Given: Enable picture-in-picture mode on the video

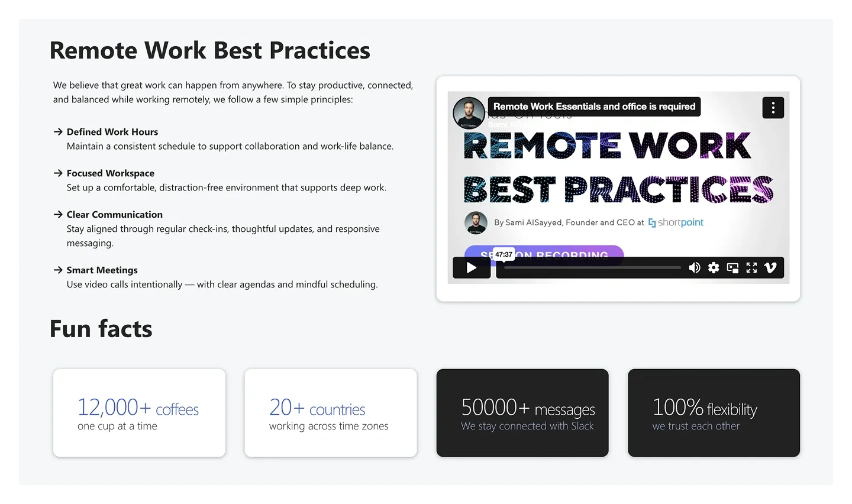Looking at the screenshot, I should pyautogui.click(x=732, y=267).
